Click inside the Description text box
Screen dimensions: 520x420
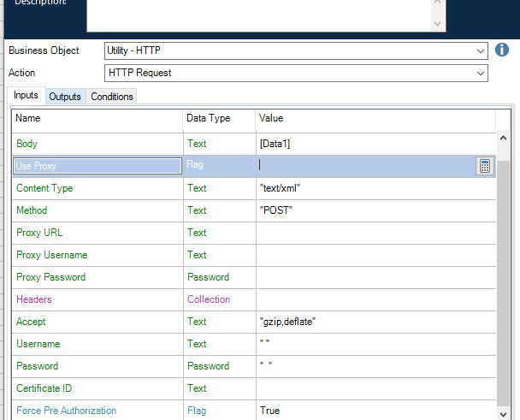[x=258, y=15]
